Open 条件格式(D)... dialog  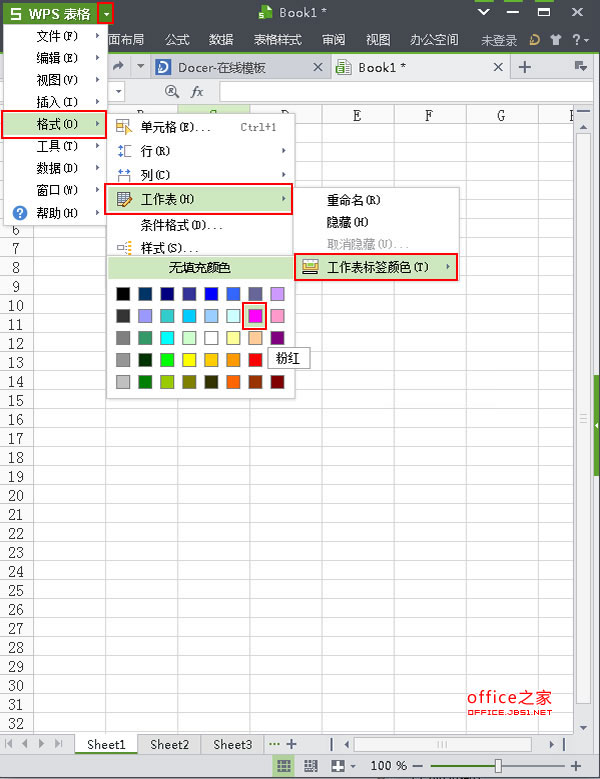[x=200, y=225]
